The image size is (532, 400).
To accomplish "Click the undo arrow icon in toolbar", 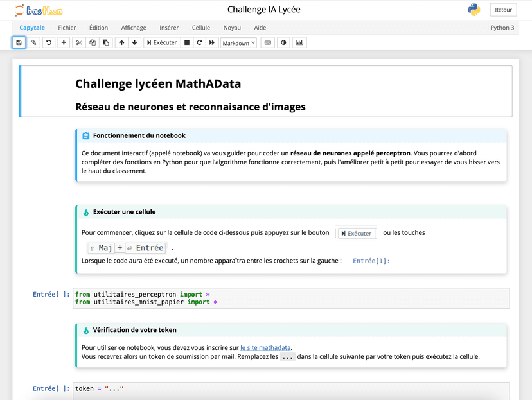I will coord(48,42).
